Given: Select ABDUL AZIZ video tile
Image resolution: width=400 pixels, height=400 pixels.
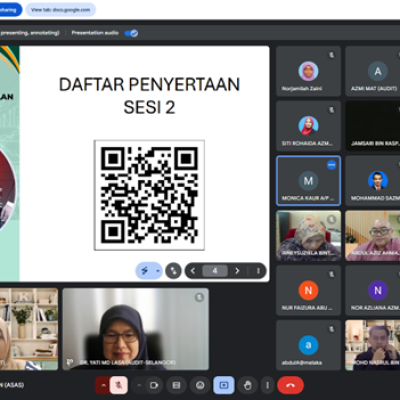Looking at the screenshot, I should pyautogui.click(x=373, y=235).
